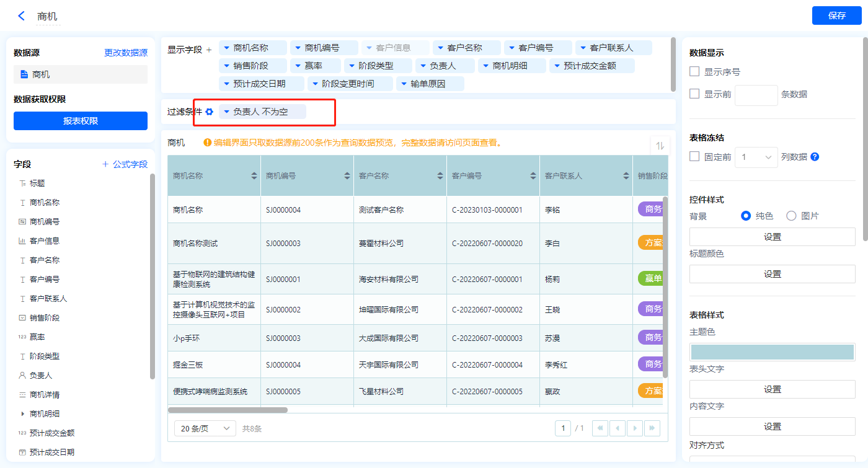Click the 更改数据源 link
The height and width of the screenshot is (468, 868).
click(126, 53)
